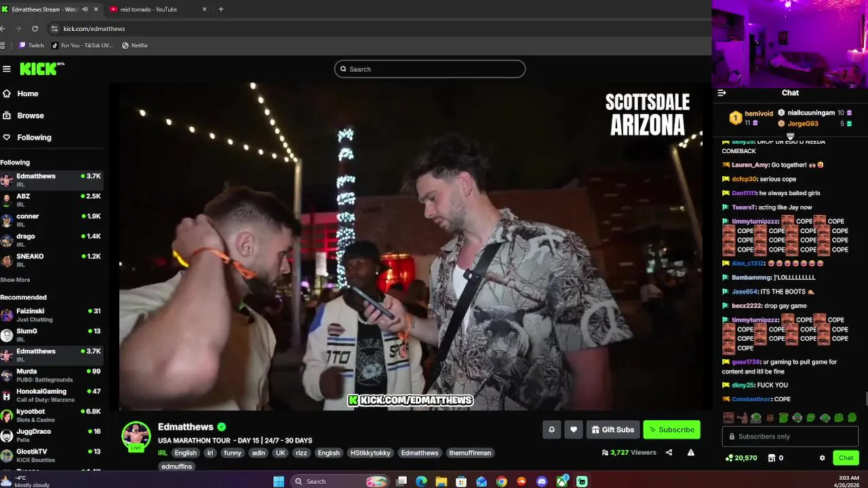
Task: Follow channel with the heart button
Action: pos(574,430)
